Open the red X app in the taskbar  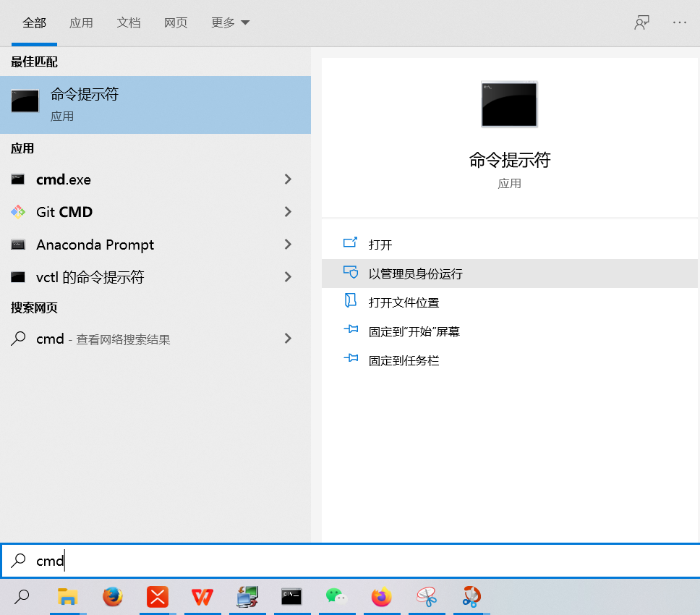[158, 597]
